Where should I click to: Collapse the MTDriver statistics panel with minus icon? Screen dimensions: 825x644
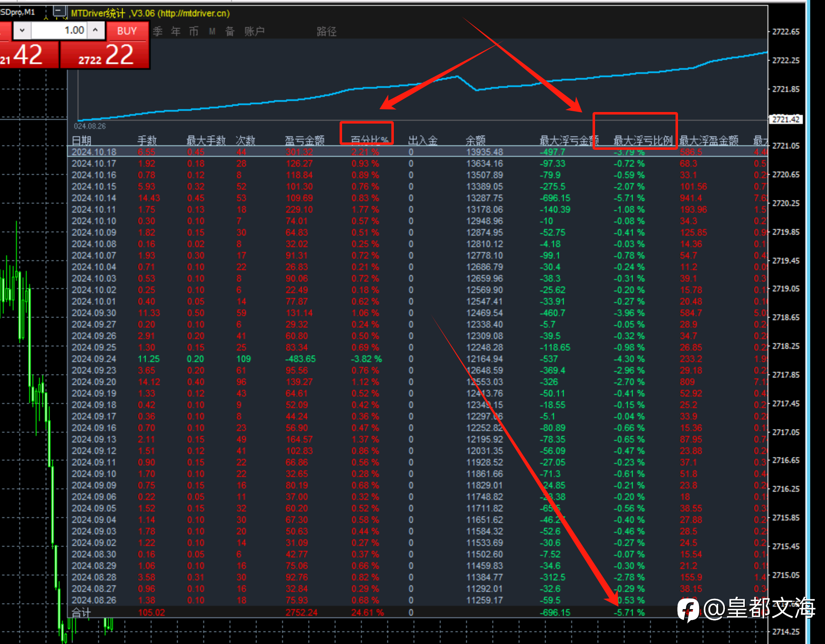(x=60, y=10)
